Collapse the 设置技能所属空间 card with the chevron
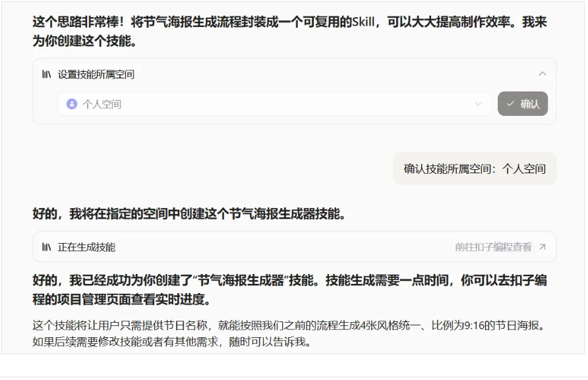Viewport: 588px width, 380px height. [x=542, y=74]
